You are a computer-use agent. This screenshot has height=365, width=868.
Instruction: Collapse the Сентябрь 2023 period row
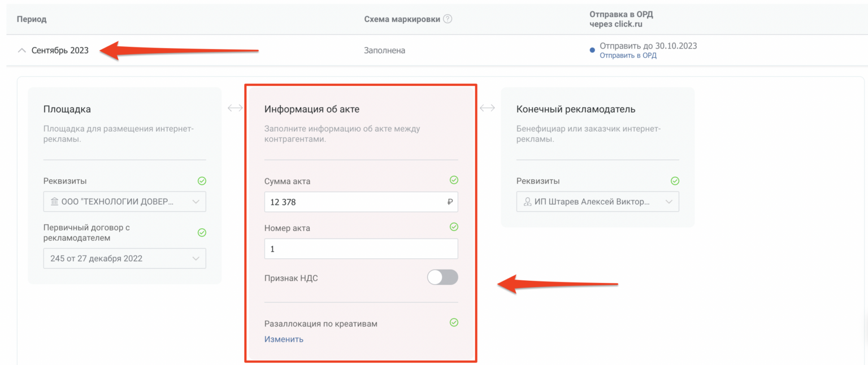point(21,50)
